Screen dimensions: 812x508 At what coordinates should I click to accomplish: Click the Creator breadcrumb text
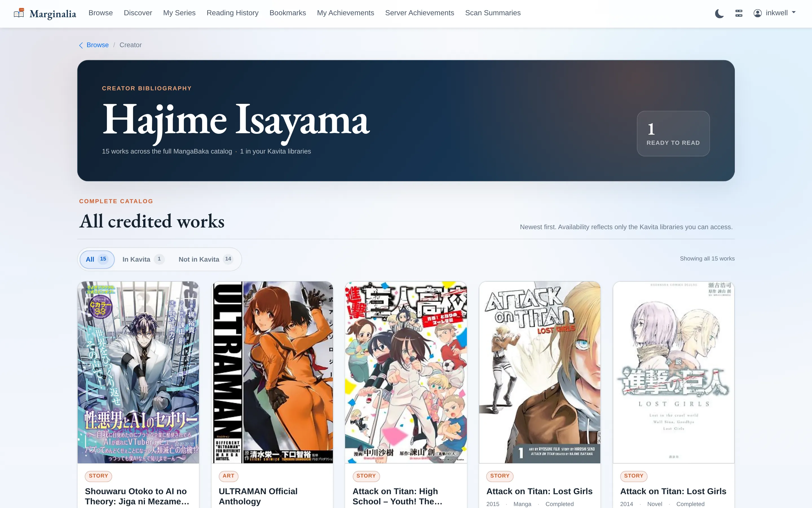131,45
